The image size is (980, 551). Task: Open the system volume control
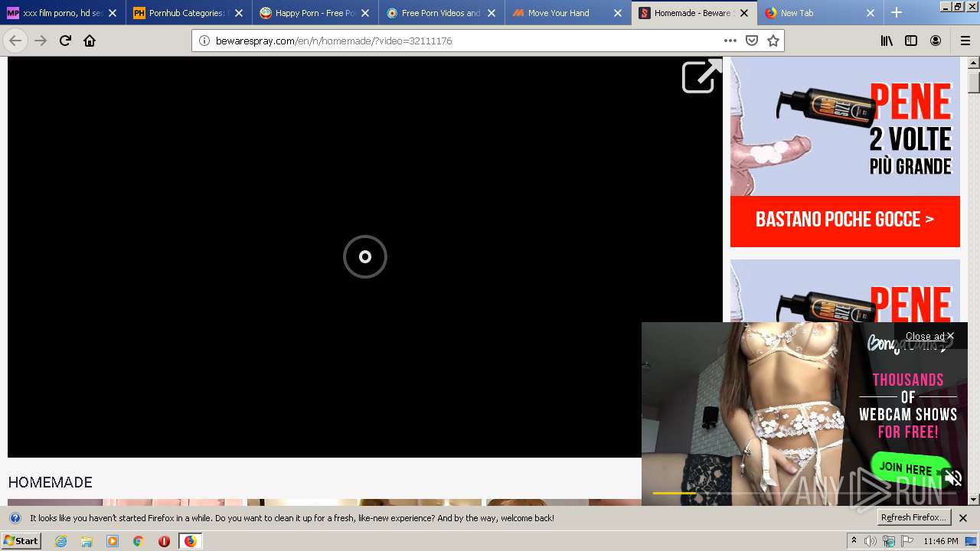(871, 541)
